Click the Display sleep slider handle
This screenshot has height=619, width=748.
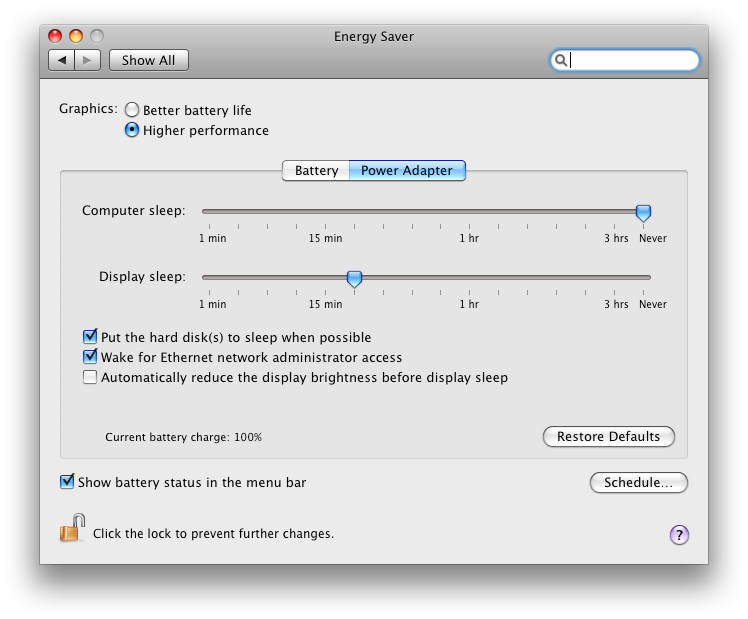coord(354,279)
